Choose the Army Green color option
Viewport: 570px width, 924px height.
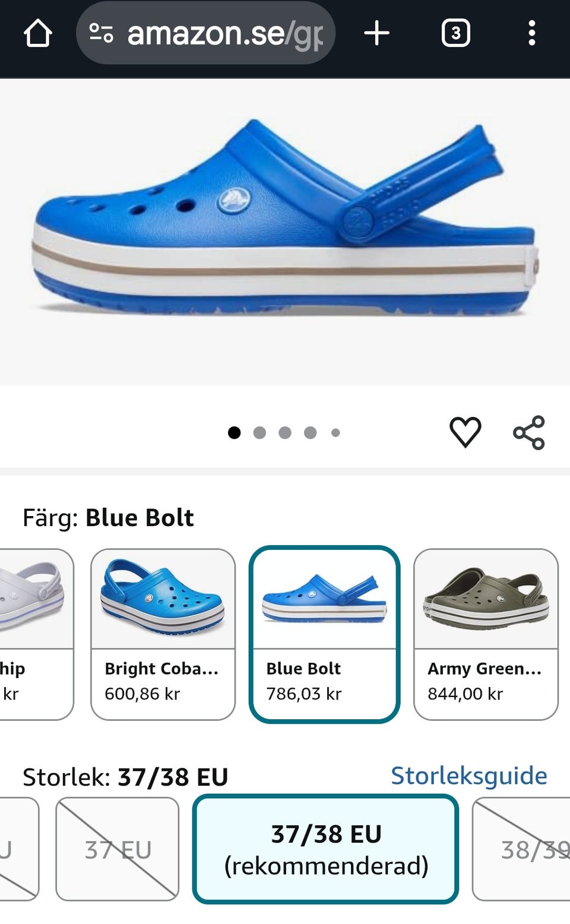(x=486, y=634)
